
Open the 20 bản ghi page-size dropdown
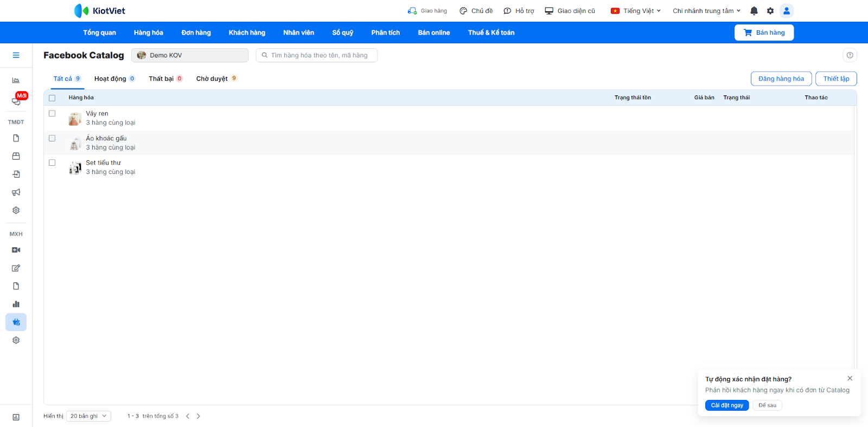click(88, 416)
